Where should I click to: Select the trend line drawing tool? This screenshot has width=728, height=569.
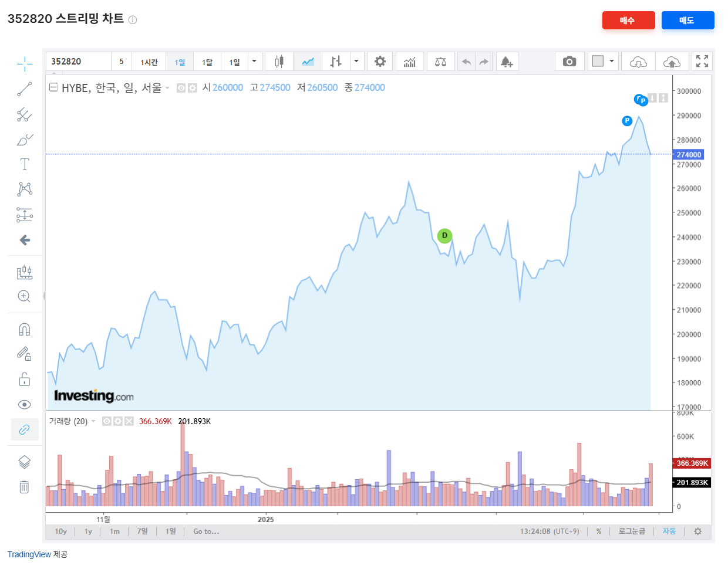(25, 89)
